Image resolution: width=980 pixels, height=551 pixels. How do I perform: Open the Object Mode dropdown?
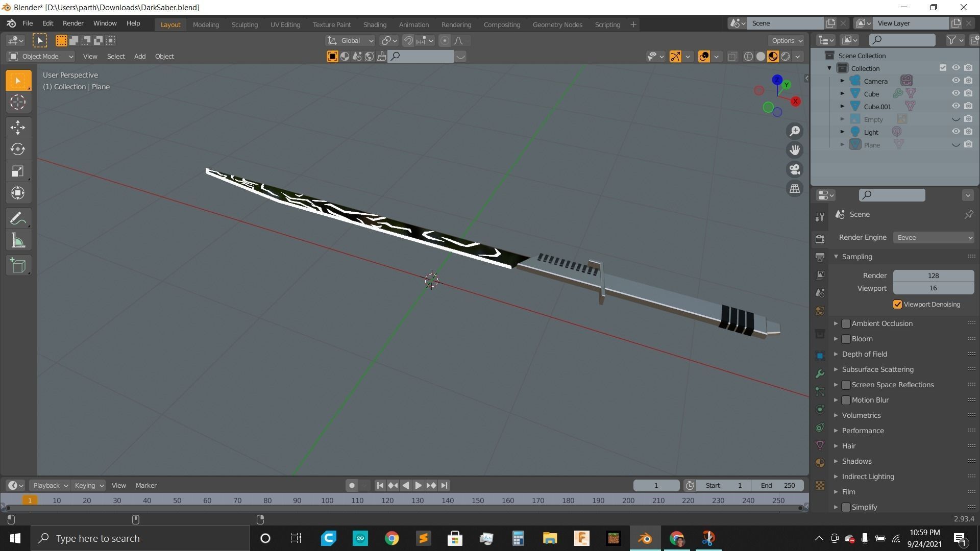(x=41, y=57)
